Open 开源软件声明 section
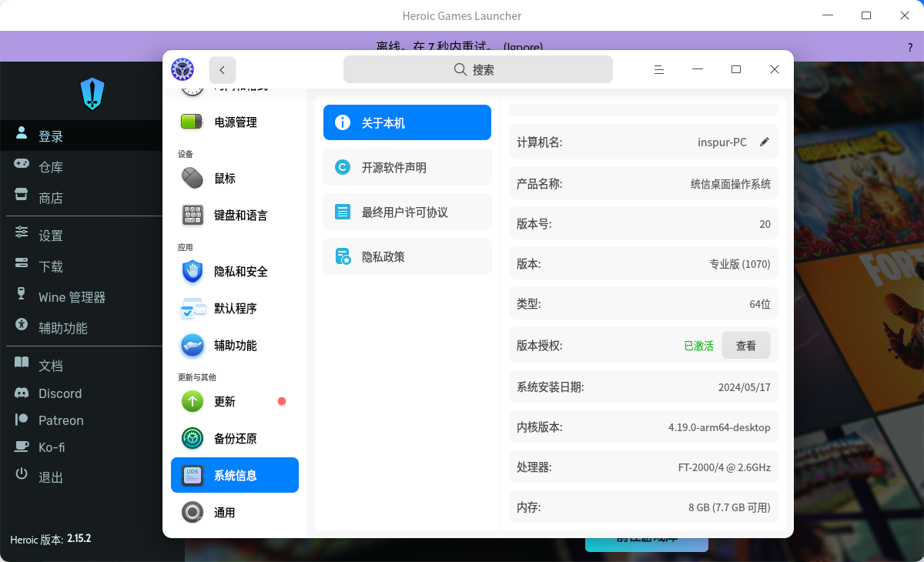 coord(407,167)
